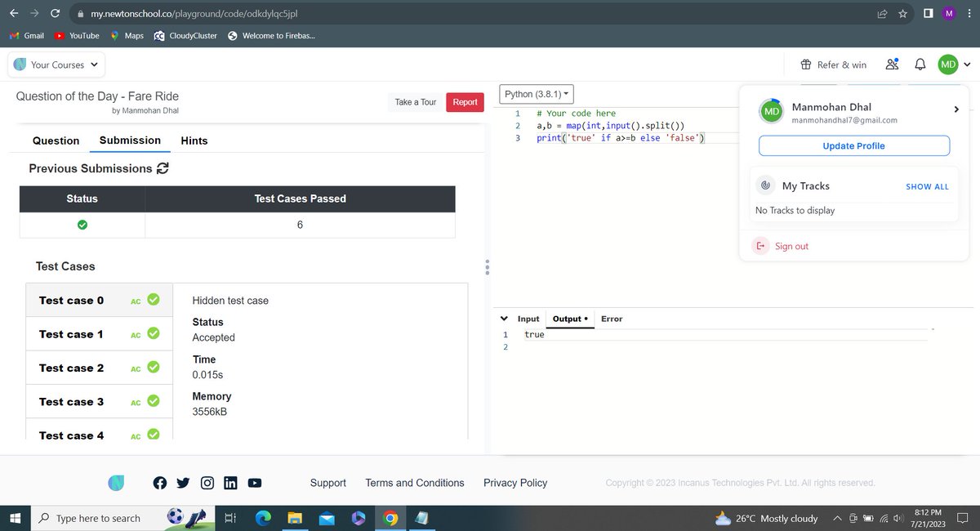
Task: Switch to the Error console tab
Action: pos(612,319)
